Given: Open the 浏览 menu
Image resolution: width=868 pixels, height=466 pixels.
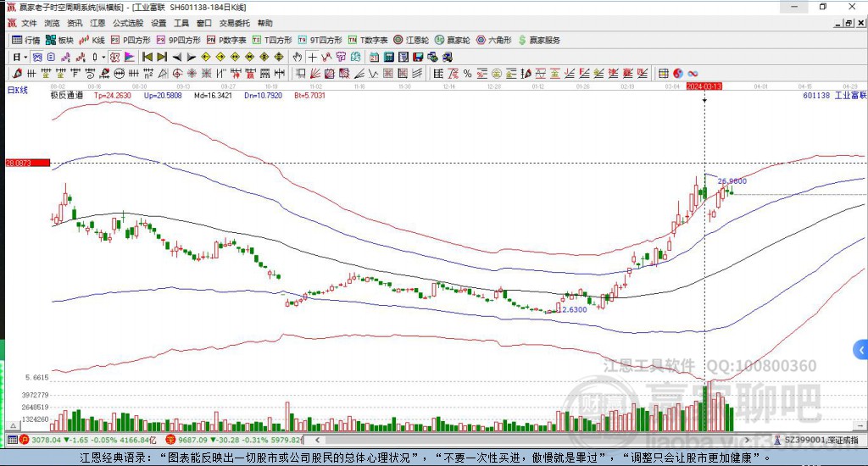Looking at the screenshot, I should click(x=52, y=23).
